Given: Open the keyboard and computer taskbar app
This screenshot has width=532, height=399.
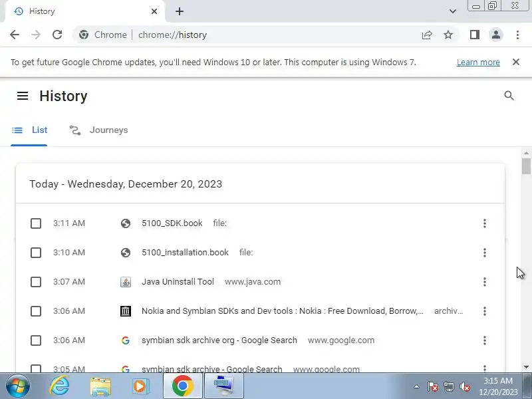Looking at the screenshot, I should pos(223,386).
